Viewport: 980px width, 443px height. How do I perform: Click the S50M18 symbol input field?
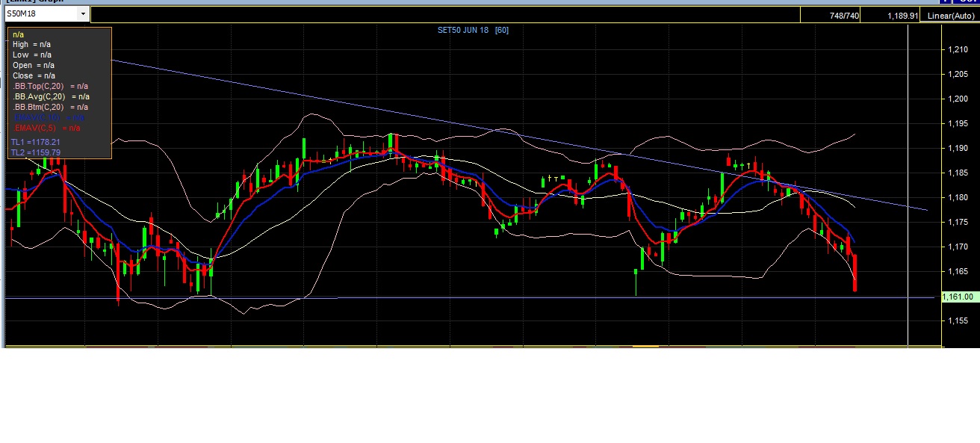pyautogui.click(x=40, y=14)
